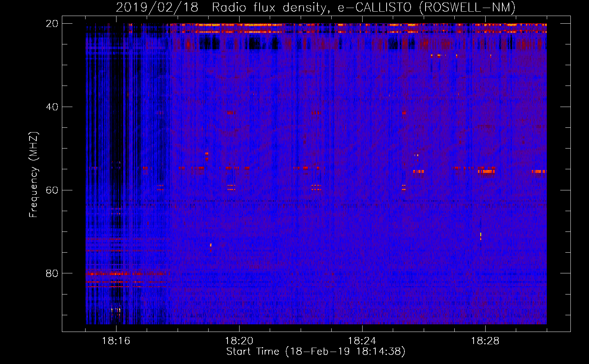Click the time tick label '18:28'

coord(485,341)
